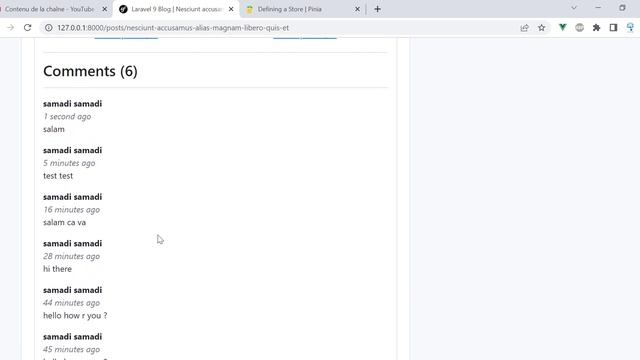This screenshot has width=640, height=360.
Task: Click the 'hello how r you ?' comment
Action: (75, 316)
